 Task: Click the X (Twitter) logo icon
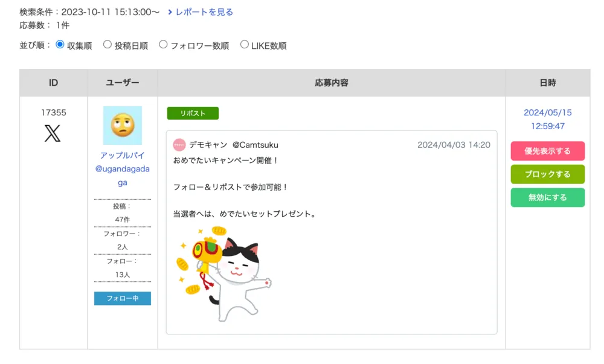53,133
